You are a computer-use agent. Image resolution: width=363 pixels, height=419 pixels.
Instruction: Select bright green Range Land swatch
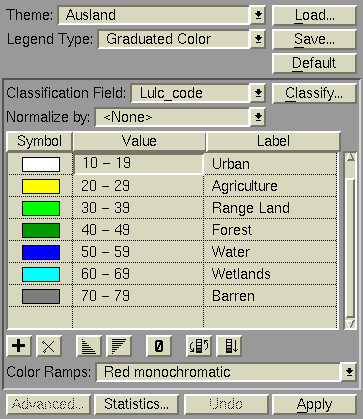[x=41, y=208]
